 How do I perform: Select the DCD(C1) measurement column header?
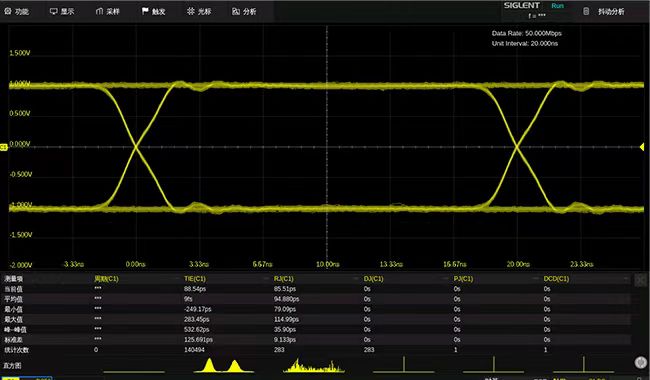(x=556, y=278)
